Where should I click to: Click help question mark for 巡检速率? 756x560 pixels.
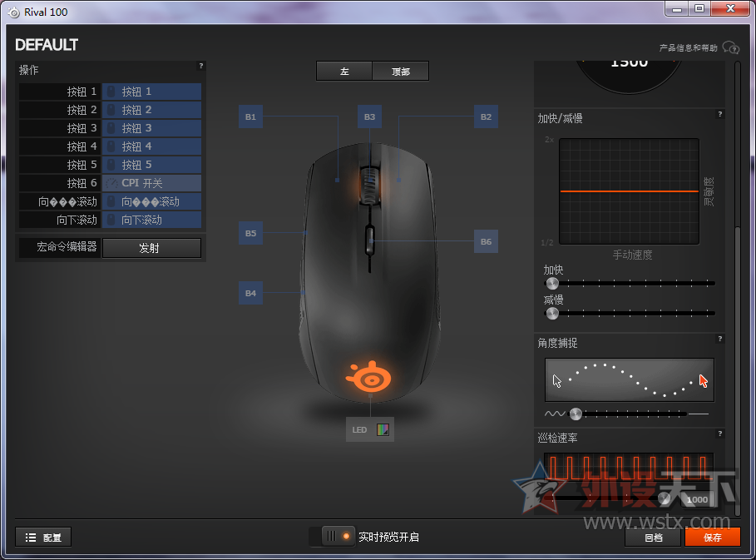(x=720, y=434)
